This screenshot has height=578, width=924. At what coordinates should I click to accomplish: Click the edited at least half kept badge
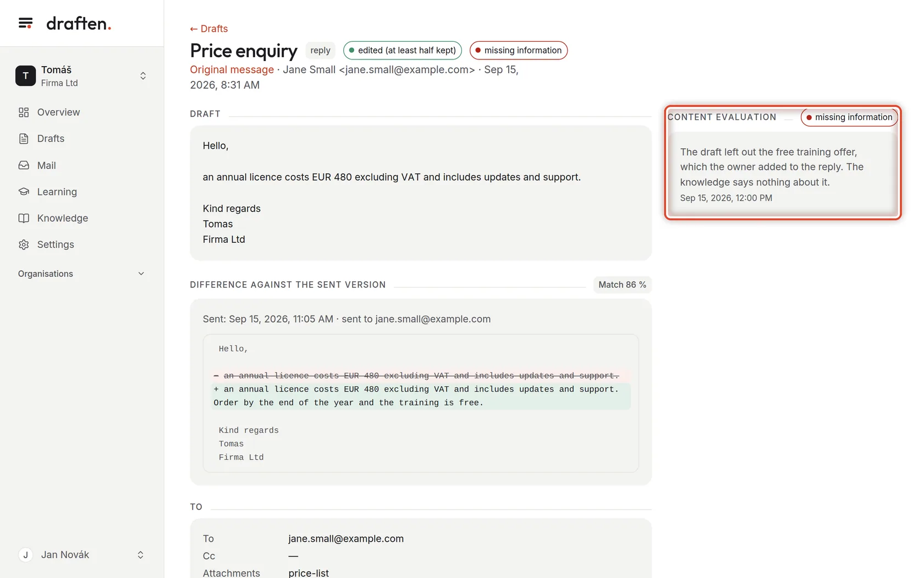point(403,50)
